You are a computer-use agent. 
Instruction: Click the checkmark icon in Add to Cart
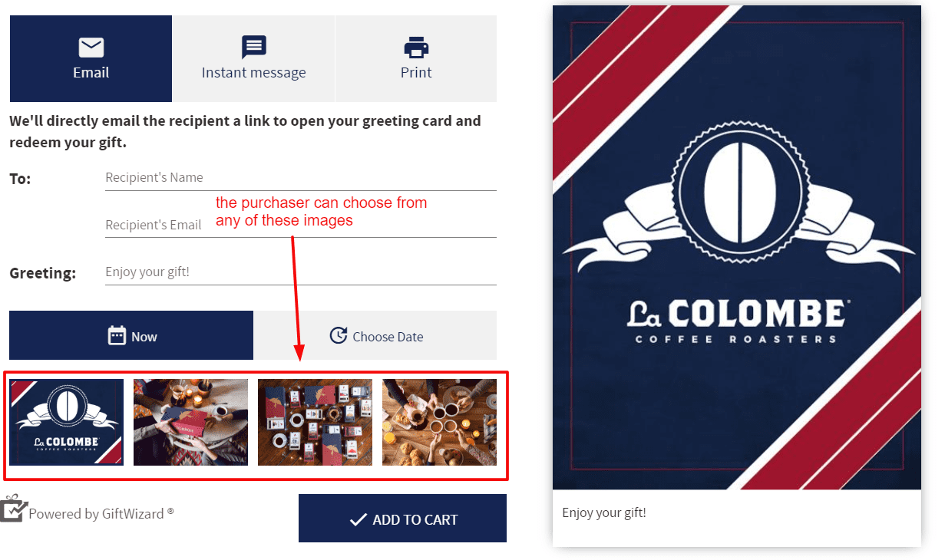coord(358,519)
